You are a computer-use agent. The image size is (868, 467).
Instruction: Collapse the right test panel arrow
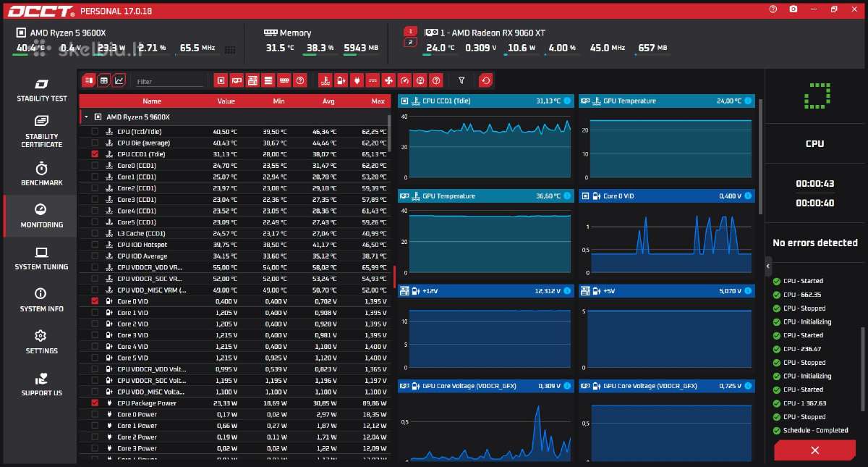(x=768, y=266)
